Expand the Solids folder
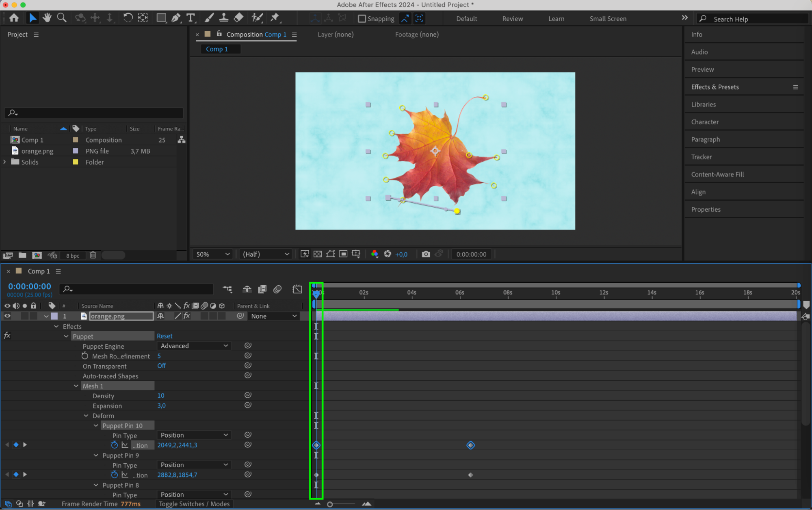 click(5, 162)
